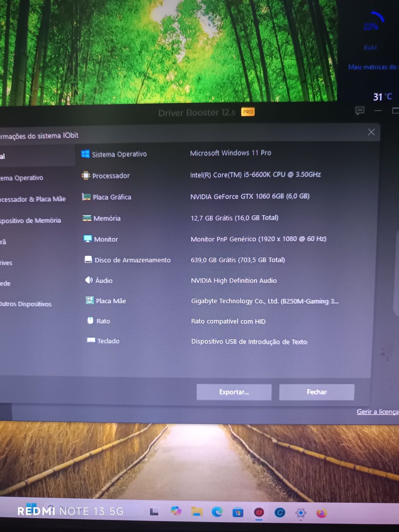This screenshot has width=399, height=532.
Task: Select the 639,0 GB Grátis storage value
Action: (x=238, y=260)
